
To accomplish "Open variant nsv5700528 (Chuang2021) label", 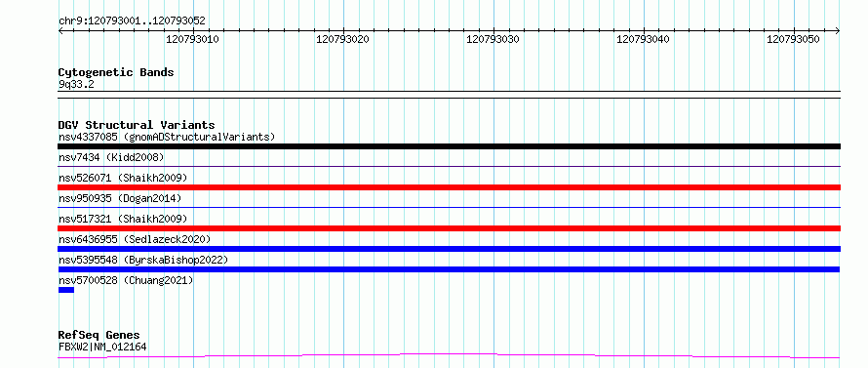I will pyautogui.click(x=126, y=280).
